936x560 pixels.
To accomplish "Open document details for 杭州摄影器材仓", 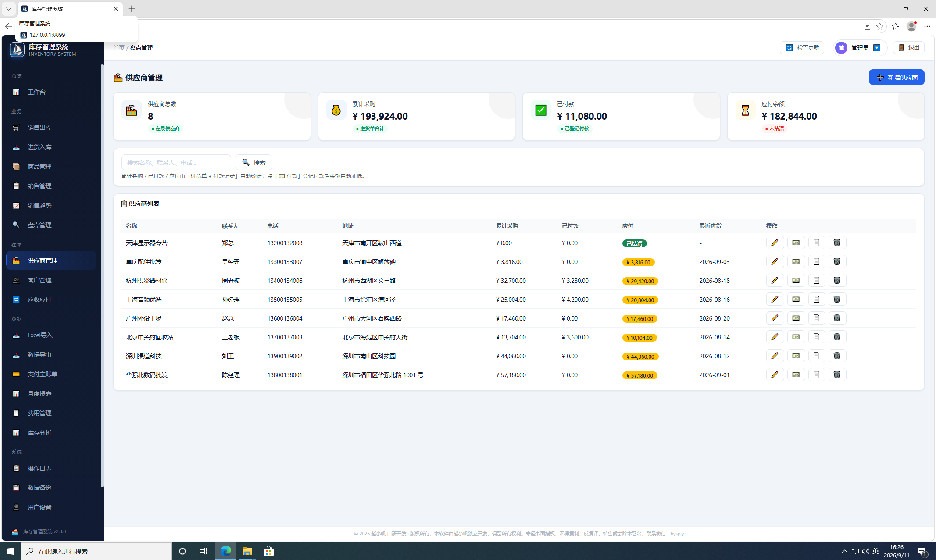I will click(x=816, y=280).
